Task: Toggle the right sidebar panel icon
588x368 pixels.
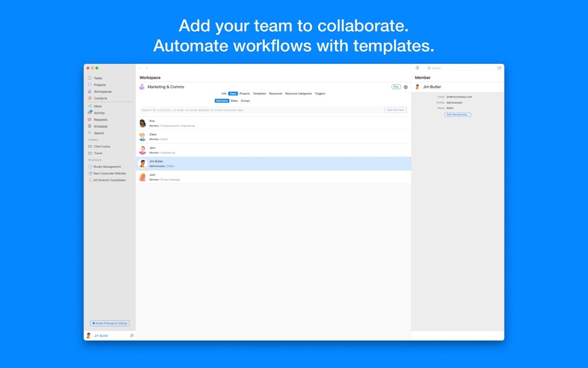Action: click(499, 68)
